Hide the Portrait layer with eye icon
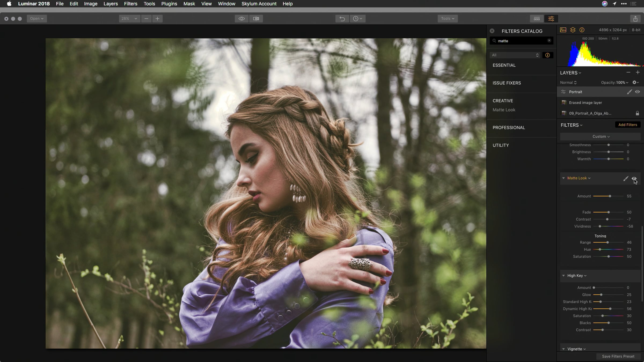 tap(637, 92)
